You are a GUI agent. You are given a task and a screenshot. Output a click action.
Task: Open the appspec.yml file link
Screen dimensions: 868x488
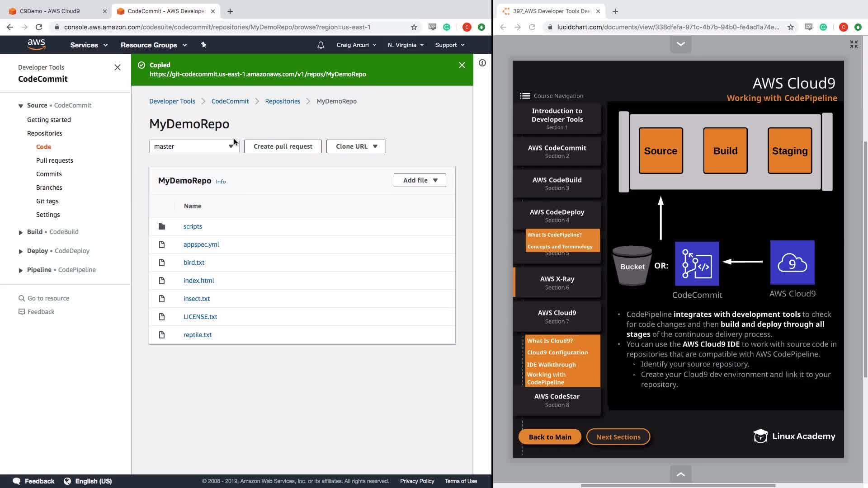click(x=201, y=244)
